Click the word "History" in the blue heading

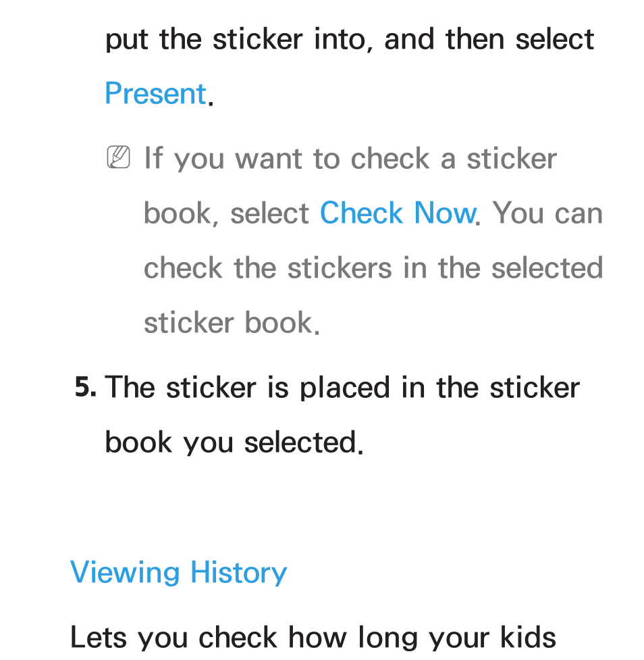click(238, 573)
